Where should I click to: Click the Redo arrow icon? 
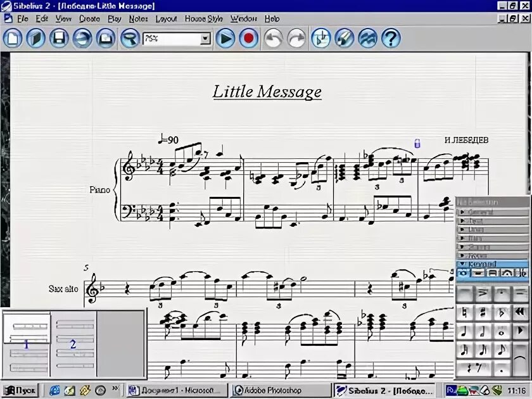click(x=296, y=38)
